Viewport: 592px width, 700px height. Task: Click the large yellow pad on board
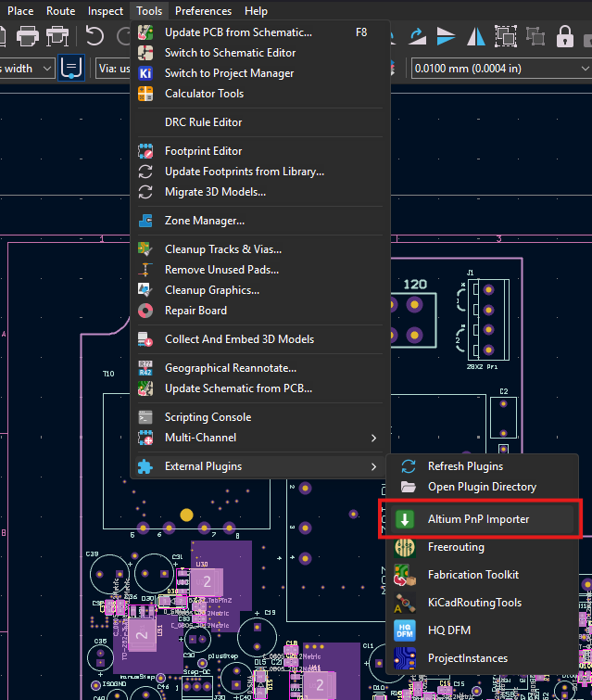coord(186,515)
